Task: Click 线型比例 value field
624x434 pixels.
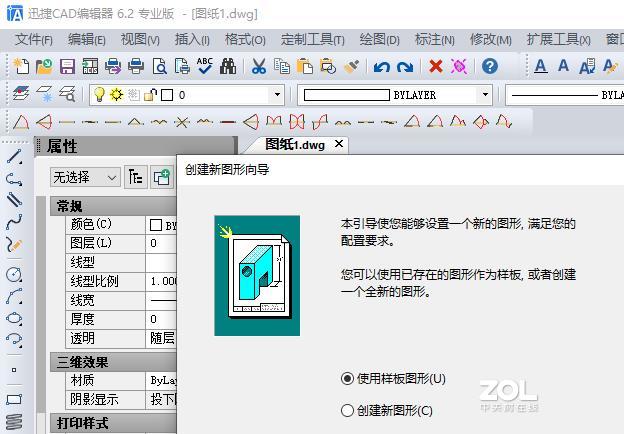Action: pyautogui.click(x=161, y=282)
